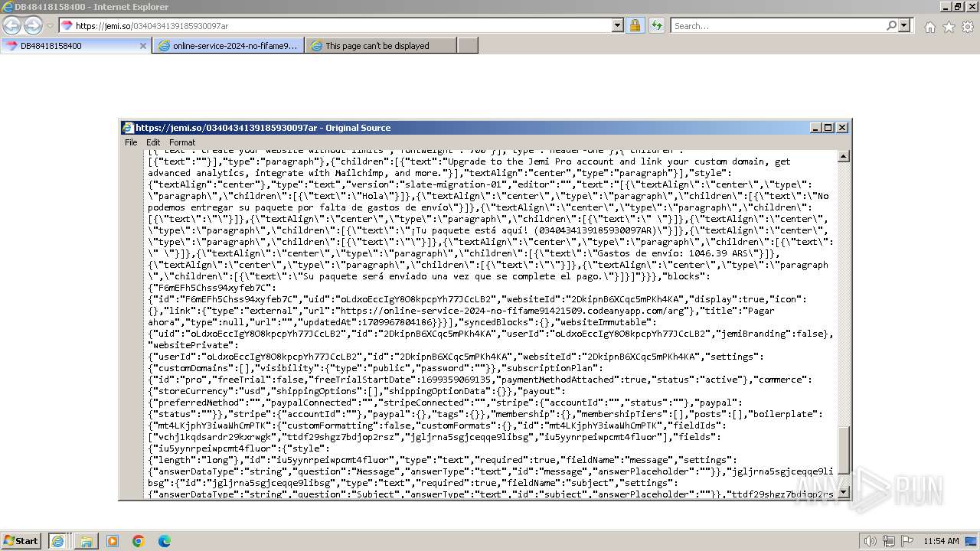Click the Refresh page icon
Image resolution: width=980 pixels, height=551 pixels.
click(x=657, y=25)
